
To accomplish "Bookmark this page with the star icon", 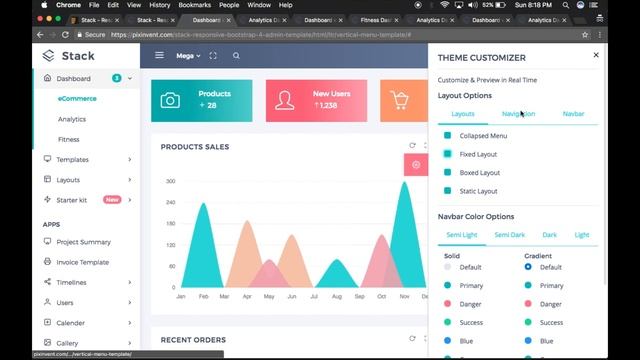I will click(585, 35).
